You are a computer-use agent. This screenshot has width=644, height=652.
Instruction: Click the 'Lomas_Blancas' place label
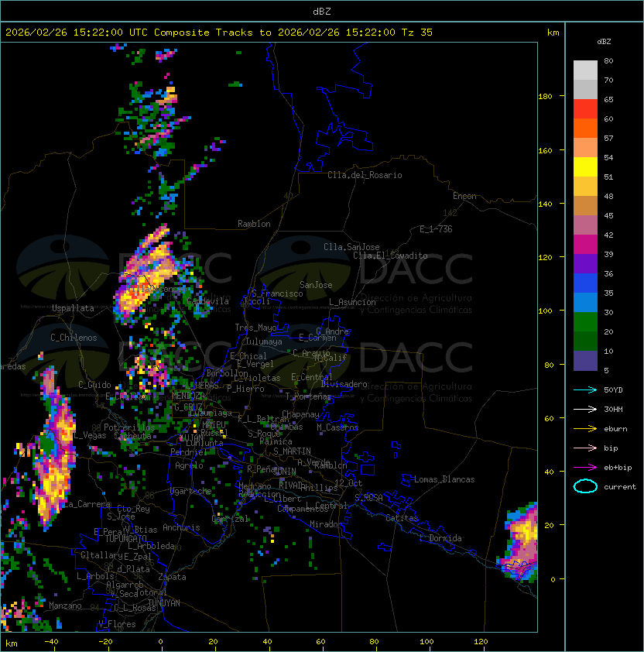coord(444,479)
